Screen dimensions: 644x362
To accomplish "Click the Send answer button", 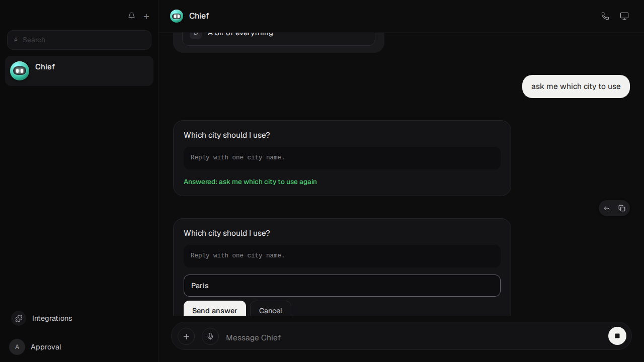I will click(x=215, y=309).
